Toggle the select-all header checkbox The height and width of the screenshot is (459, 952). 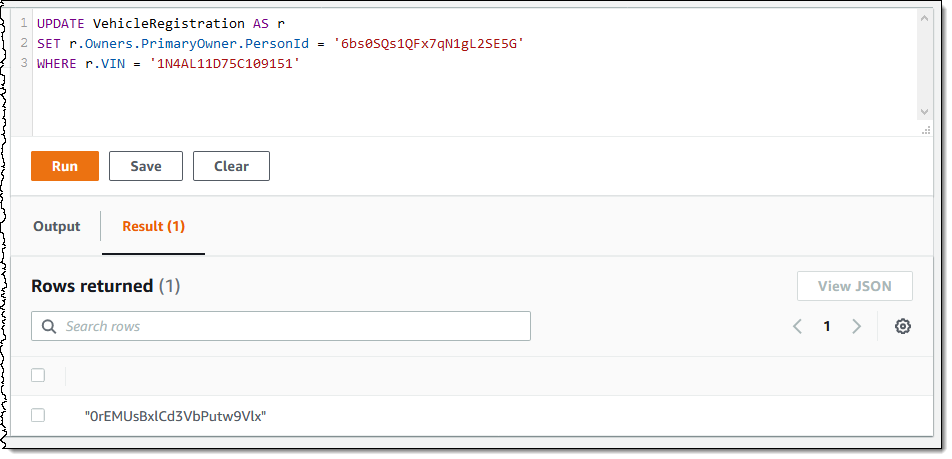[38, 375]
